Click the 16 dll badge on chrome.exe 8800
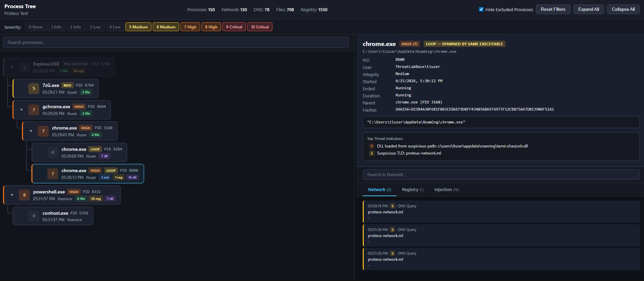Screen dimensions: 644x281 click(133, 178)
